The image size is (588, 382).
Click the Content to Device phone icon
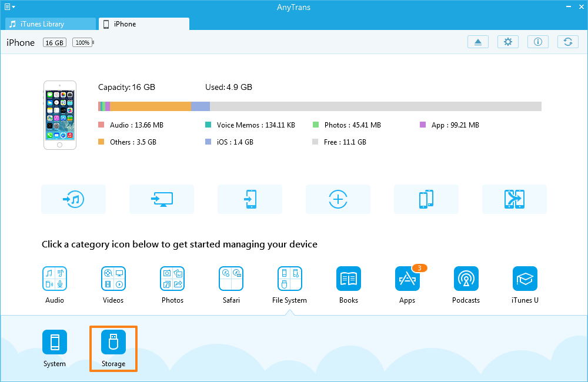[250, 199]
